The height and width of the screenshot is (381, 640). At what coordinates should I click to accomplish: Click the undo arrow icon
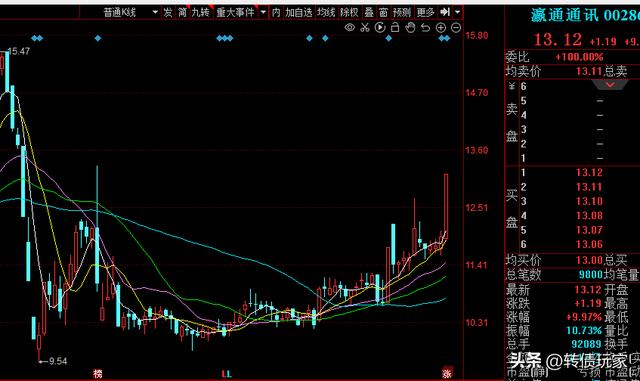tap(425, 27)
